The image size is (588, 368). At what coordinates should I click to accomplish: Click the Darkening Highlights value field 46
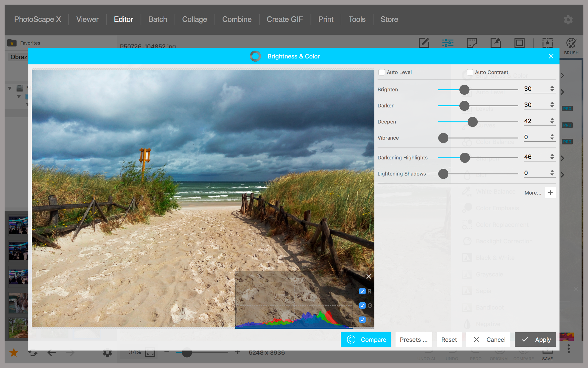point(536,157)
